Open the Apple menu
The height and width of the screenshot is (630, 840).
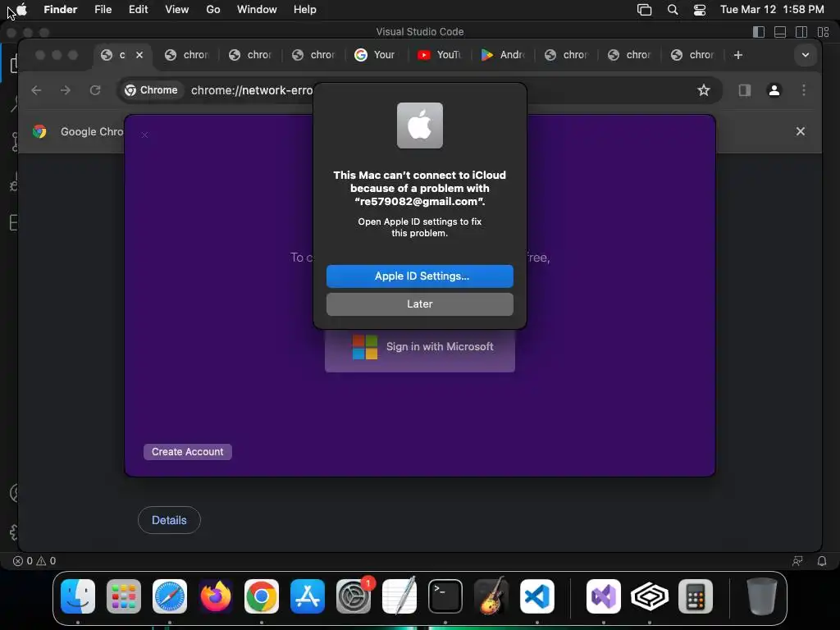22,10
